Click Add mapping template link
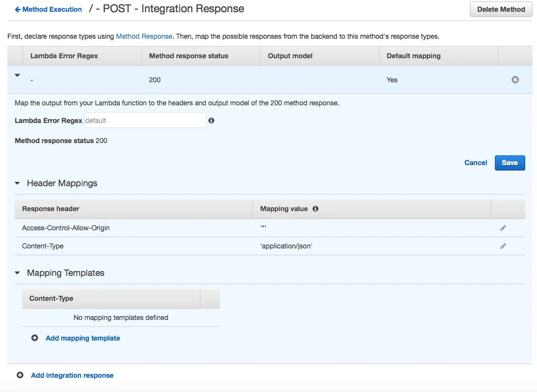537x392 pixels. (x=83, y=338)
